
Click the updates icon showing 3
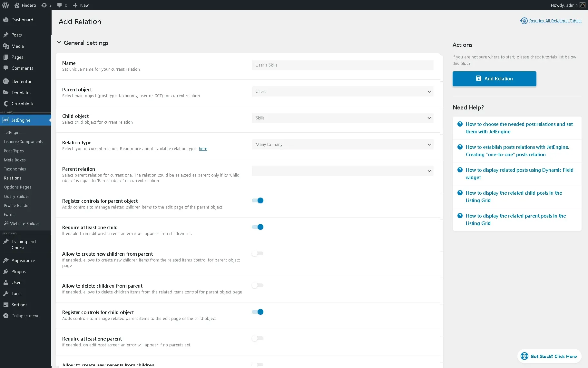pyautogui.click(x=44, y=5)
